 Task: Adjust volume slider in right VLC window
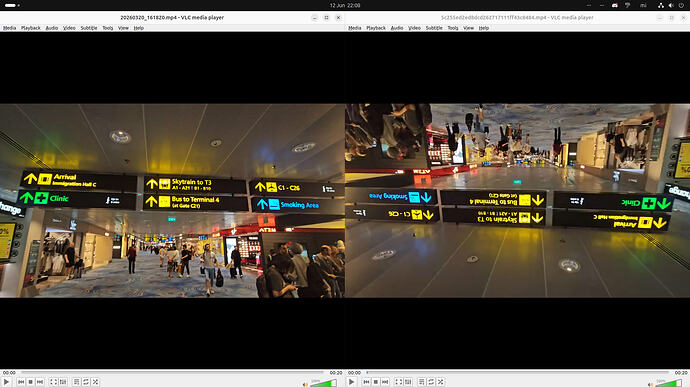click(x=669, y=383)
